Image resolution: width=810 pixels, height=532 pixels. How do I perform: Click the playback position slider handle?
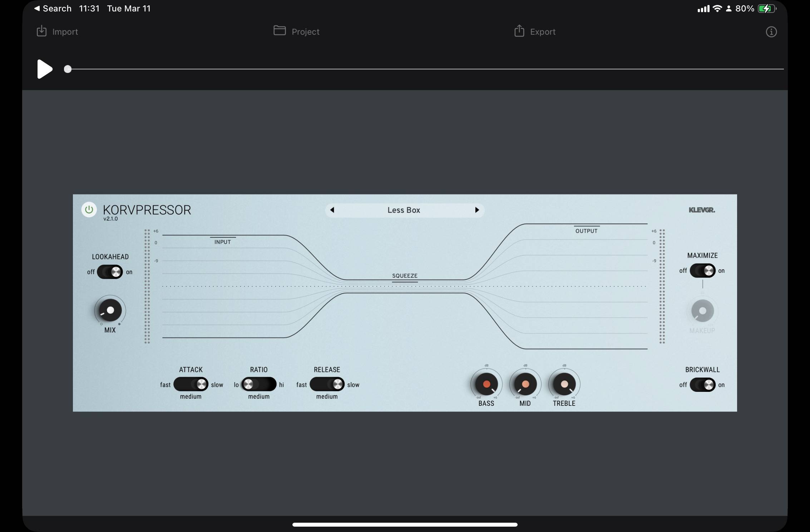click(68, 69)
